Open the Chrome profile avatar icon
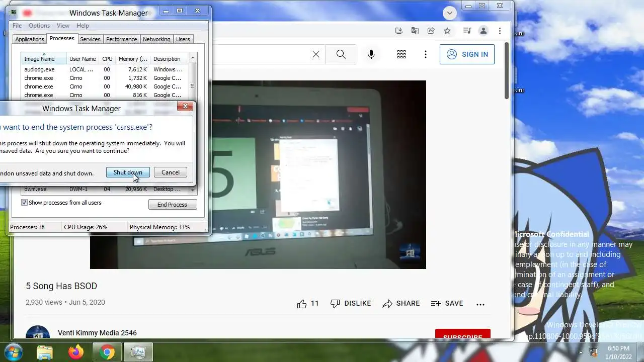The image size is (644, 362). click(x=484, y=31)
